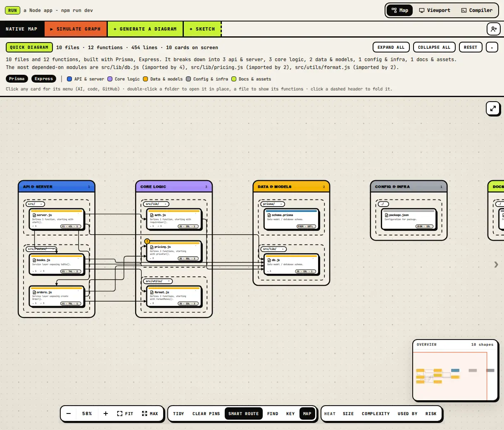Click FIND in the bottom toolbar
Image resolution: width=504 pixels, height=430 pixels.
[x=273, y=413]
